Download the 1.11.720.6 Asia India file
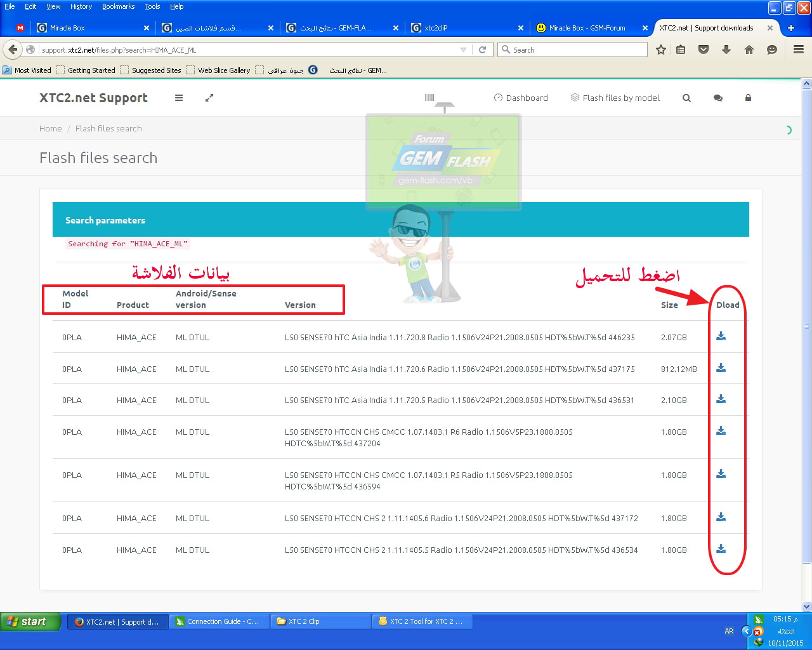The image size is (812, 650). coord(721,368)
